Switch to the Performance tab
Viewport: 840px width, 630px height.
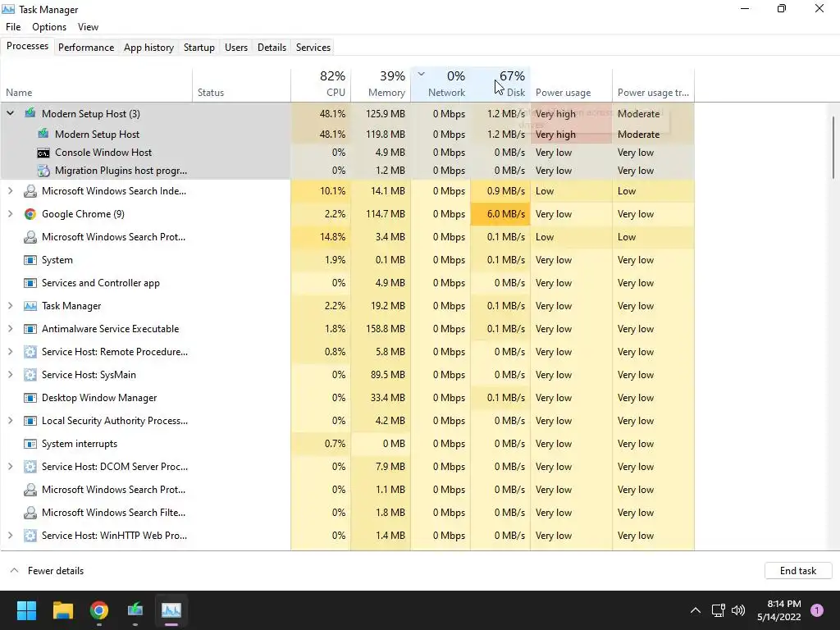pyautogui.click(x=86, y=47)
